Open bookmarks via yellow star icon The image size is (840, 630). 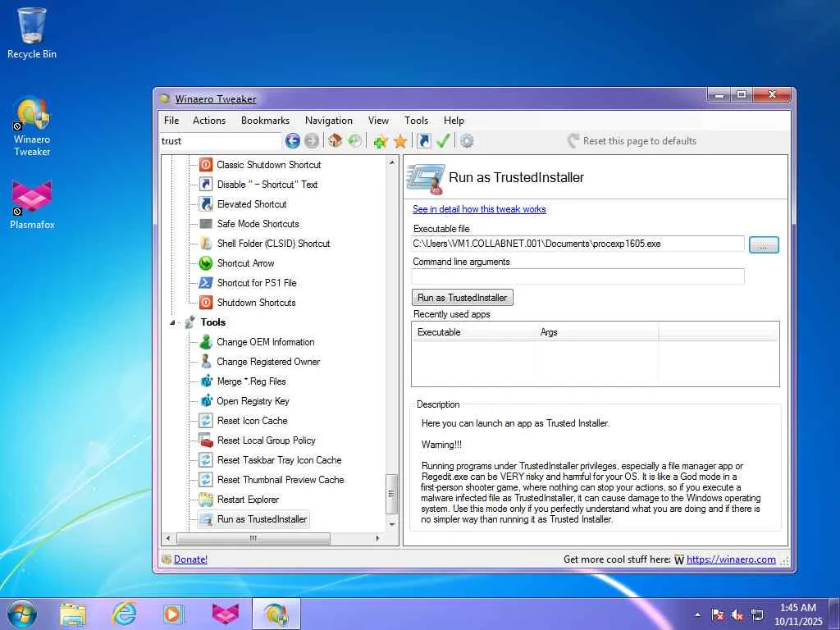pos(400,141)
